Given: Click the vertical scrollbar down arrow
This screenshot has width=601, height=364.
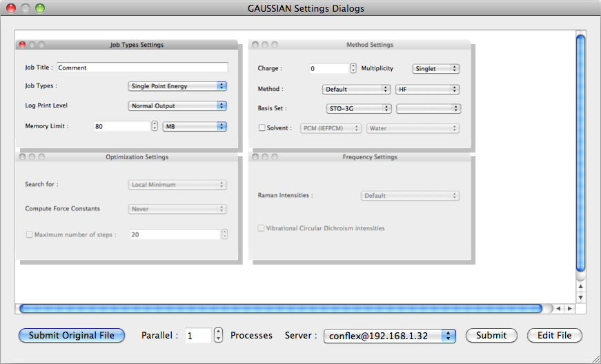Looking at the screenshot, I should click(581, 297).
